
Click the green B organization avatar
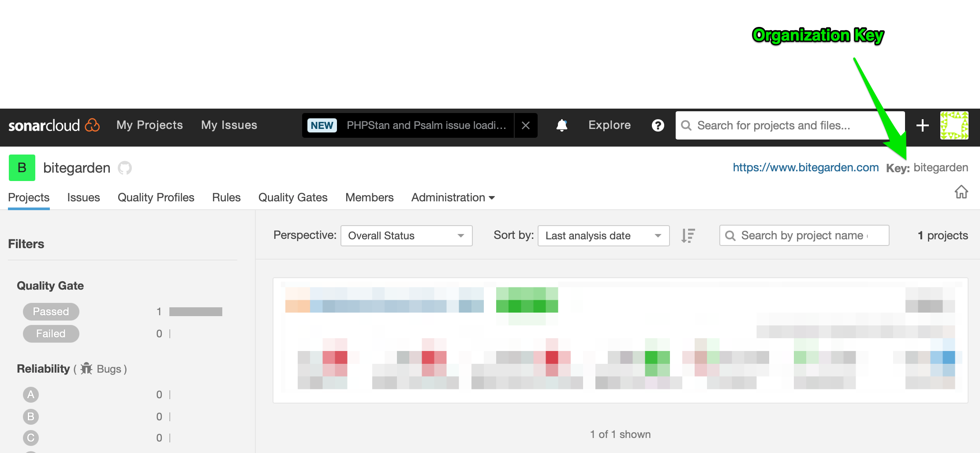pyautogui.click(x=22, y=168)
